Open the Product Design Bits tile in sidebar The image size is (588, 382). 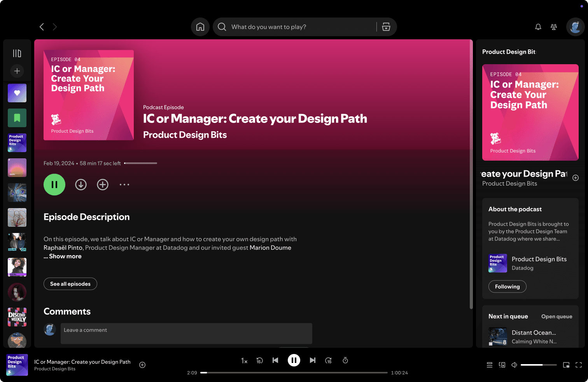tap(17, 143)
